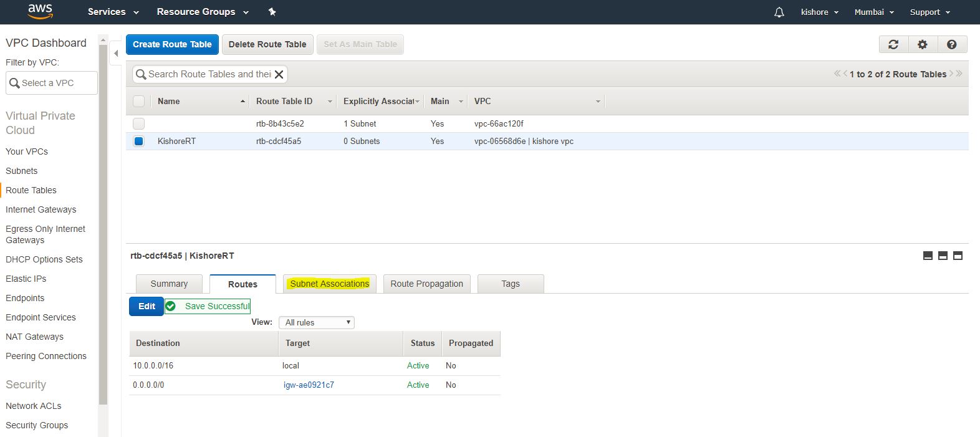Click the AWS logo home icon
980x437 pixels.
click(40, 11)
